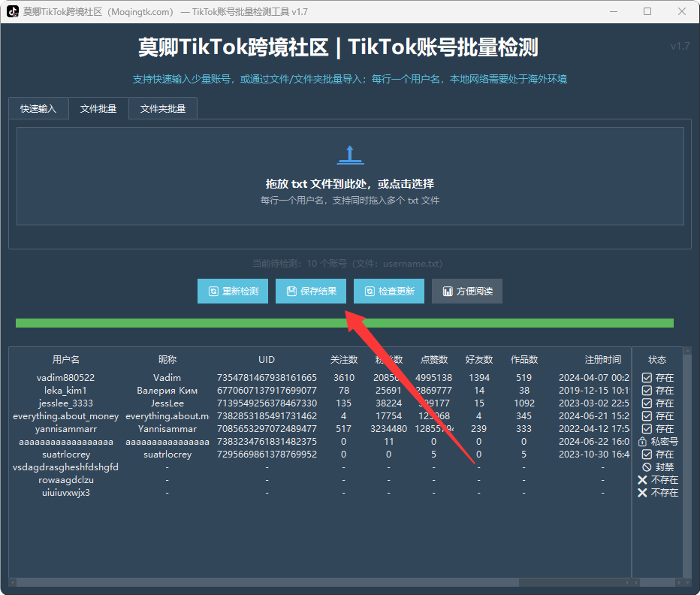Image resolution: width=700 pixels, height=595 pixels.
Task: Sort by the 关注数 column header
Action: 344,360
